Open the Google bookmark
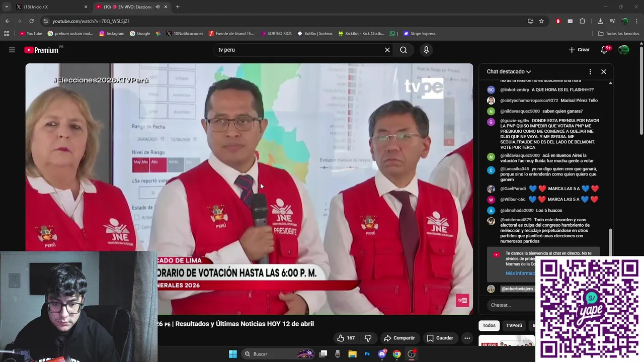644x362 pixels. pos(140,34)
